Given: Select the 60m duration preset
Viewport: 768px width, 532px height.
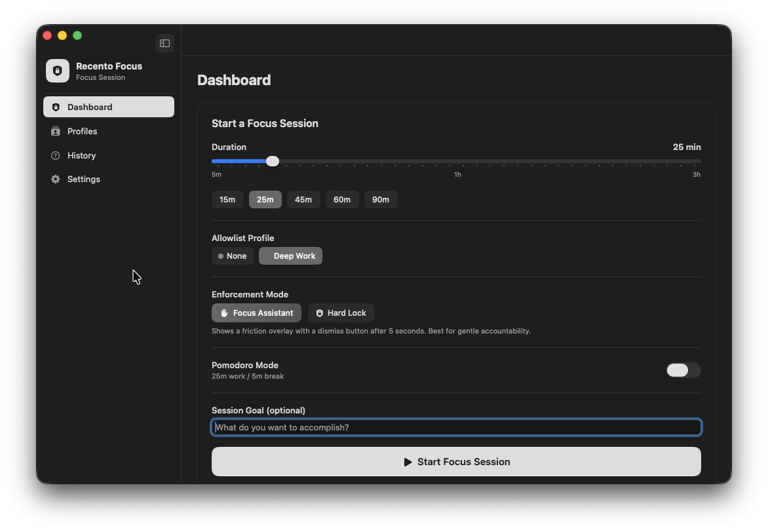Looking at the screenshot, I should click(x=342, y=199).
